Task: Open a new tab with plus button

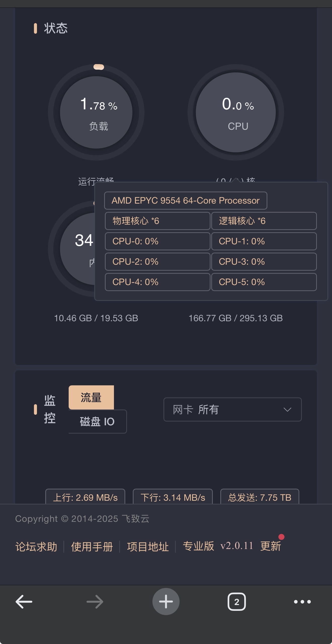Action: click(166, 602)
